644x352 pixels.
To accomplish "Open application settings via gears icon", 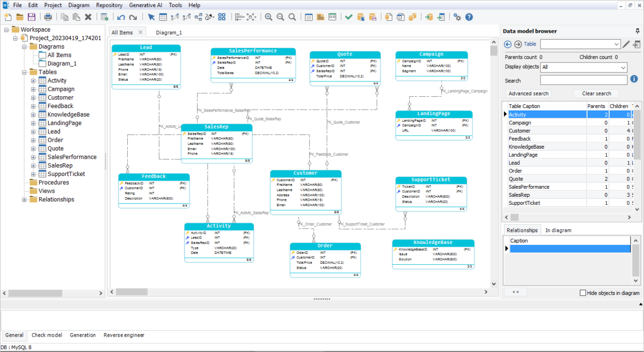I will 457,16.
